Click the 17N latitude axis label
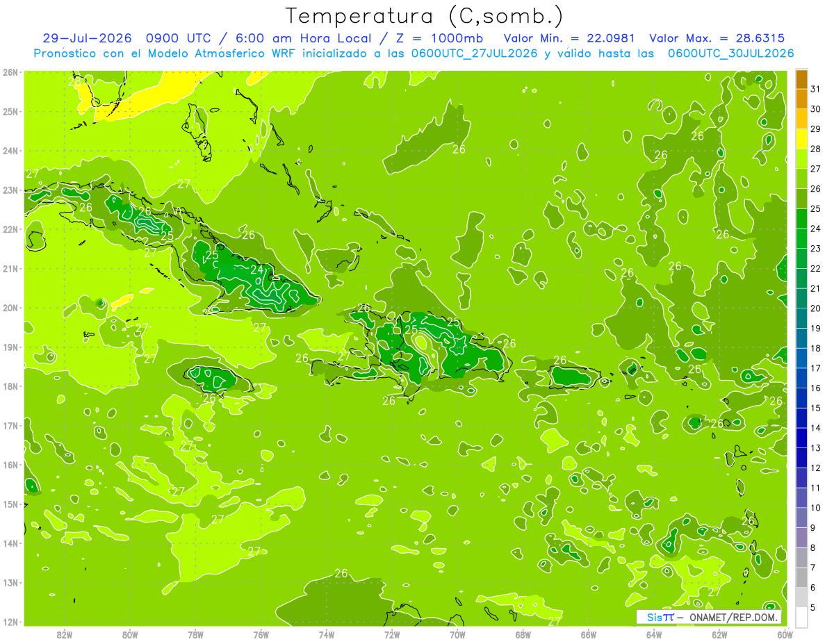This screenshot has height=644, width=834. 10,425
